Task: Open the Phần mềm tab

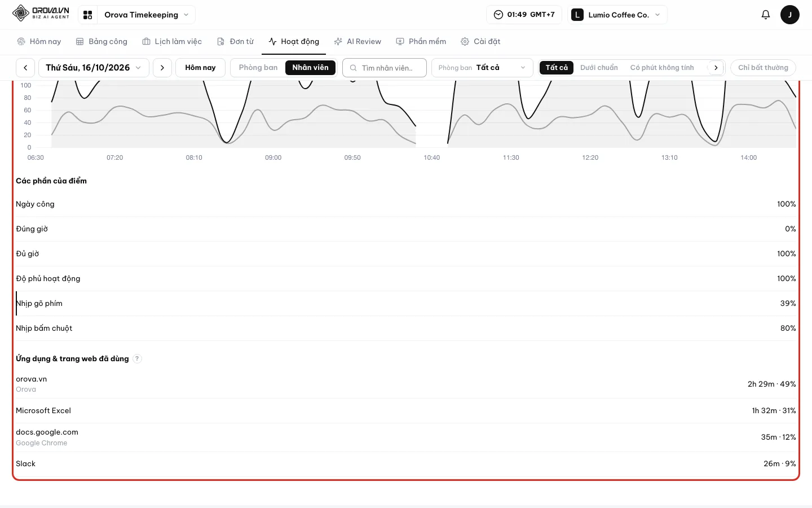Action: pyautogui.click(x=421, y=42)
